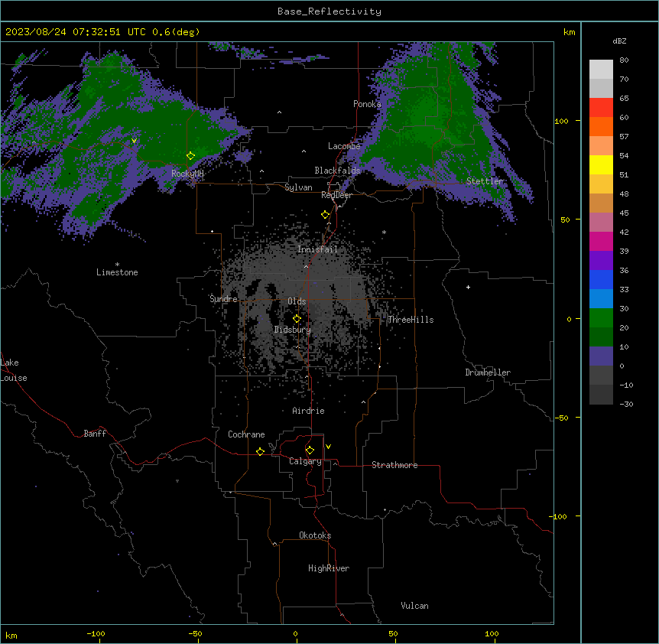Click the ThreeHills label
The width and height of the screenshot is (659, 644).
411,320
